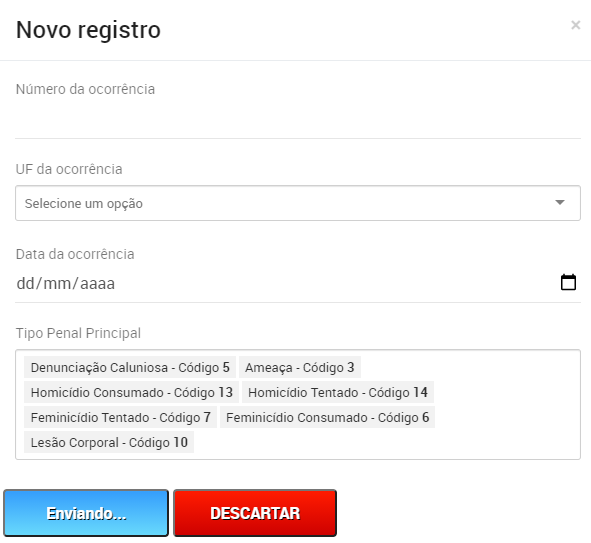Expand the UF da ocorrência dropdown arrow
The height and width of the screenshot is (543, 591).
click(560, 203)
